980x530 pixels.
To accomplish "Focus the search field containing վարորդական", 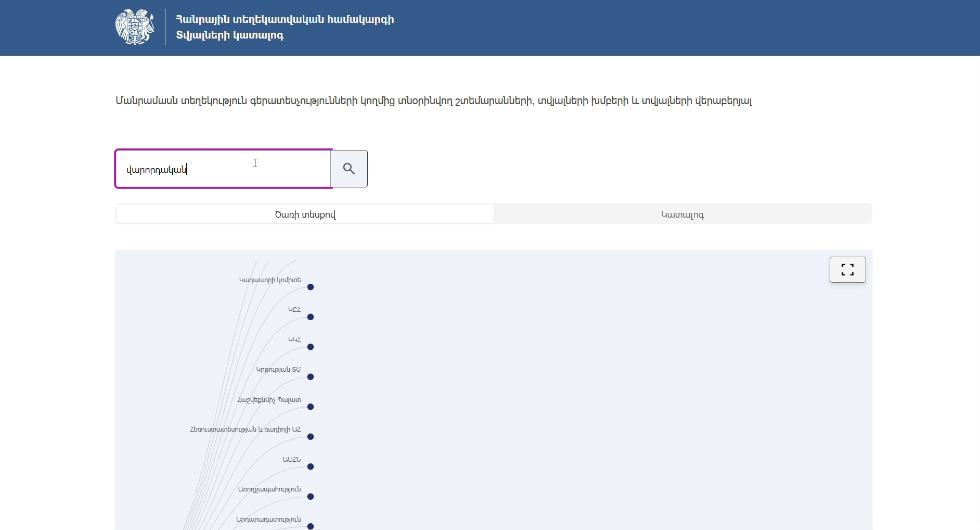I will (x=223, y=169).
